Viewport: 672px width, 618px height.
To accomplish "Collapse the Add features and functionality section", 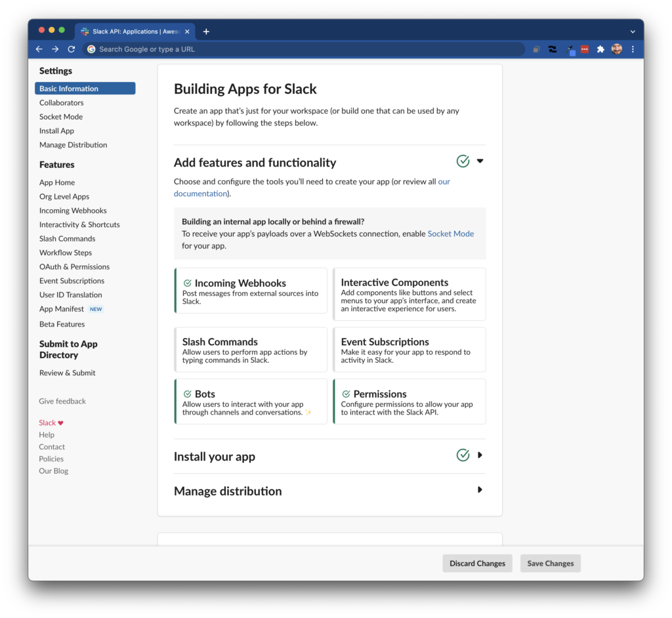I will tap(480, 161).
